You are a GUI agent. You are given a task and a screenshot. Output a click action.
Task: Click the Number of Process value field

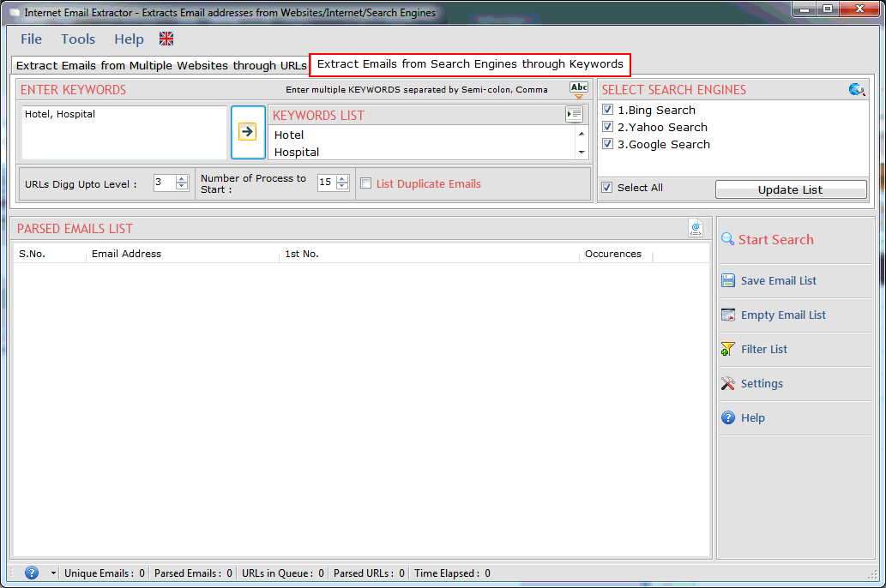tap(327, 183)
